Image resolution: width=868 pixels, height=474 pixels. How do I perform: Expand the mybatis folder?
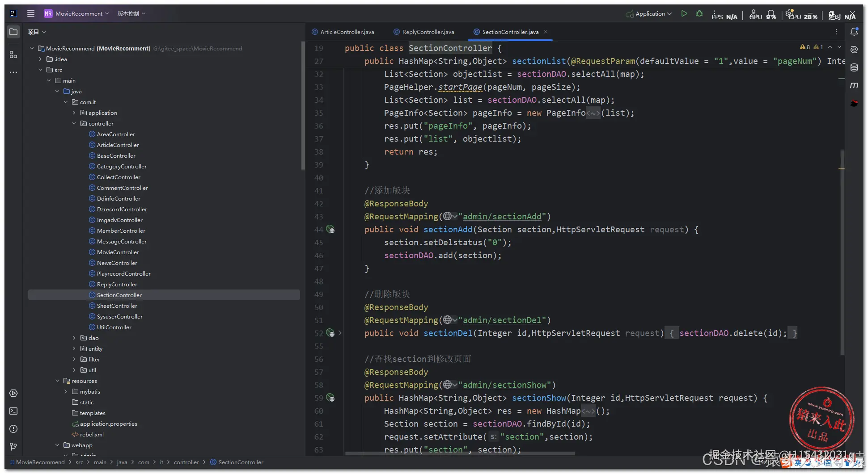[x=66, y=391]
